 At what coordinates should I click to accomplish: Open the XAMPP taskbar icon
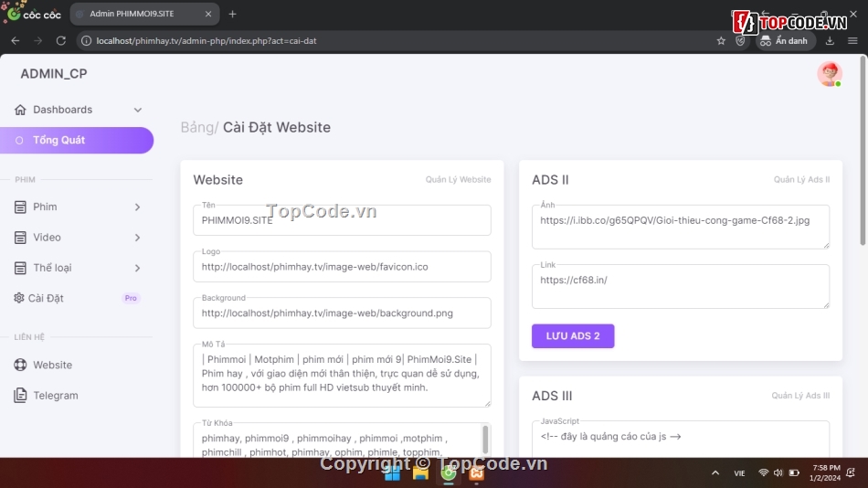point(477,473)
